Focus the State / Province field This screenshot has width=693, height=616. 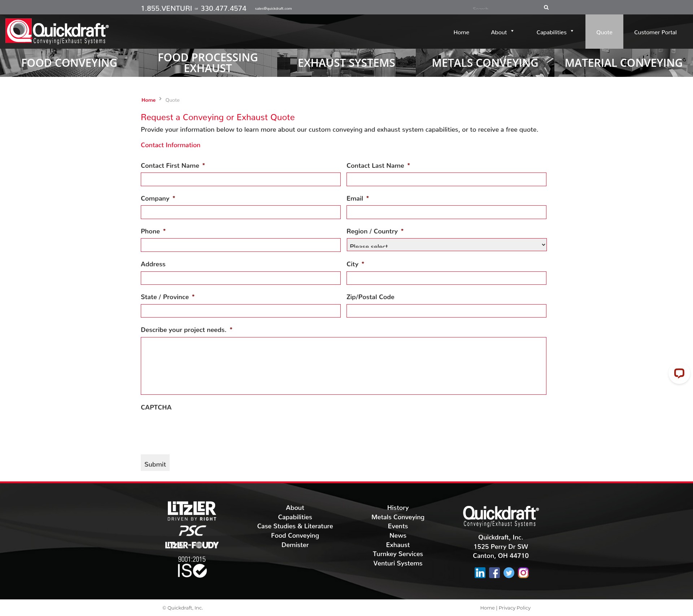click(x=241, y=311)
